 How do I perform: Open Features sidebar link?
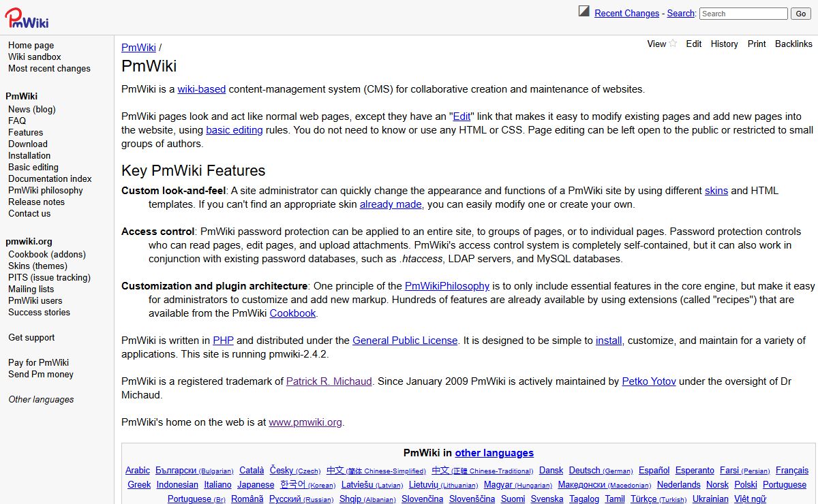pos(25,133)
